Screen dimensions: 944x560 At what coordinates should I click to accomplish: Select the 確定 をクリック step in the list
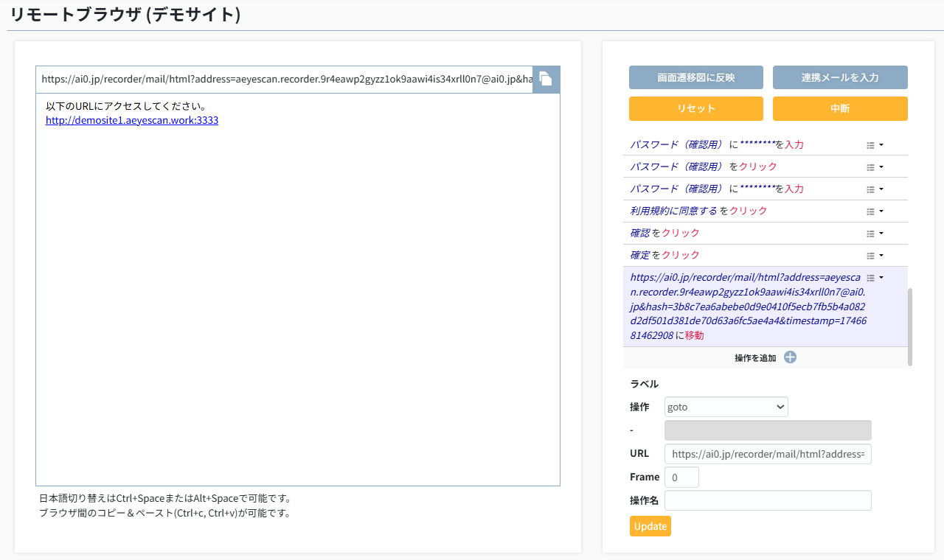click(664, 255)
